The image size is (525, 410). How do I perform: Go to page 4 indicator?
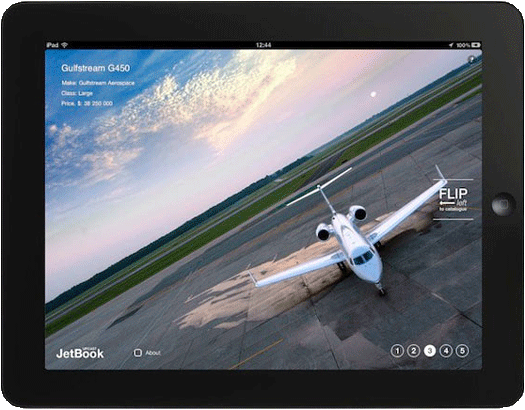click(446, 351)
